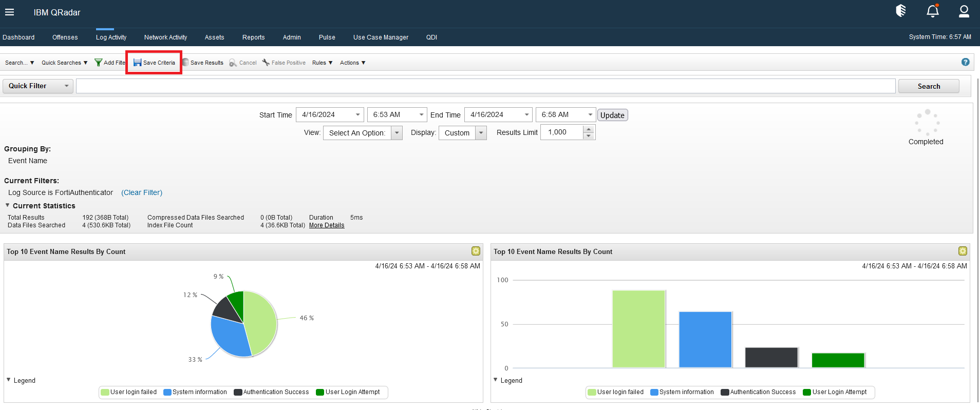980x410 pixels.
Task: Click the Update button
Action: point(612,115)
